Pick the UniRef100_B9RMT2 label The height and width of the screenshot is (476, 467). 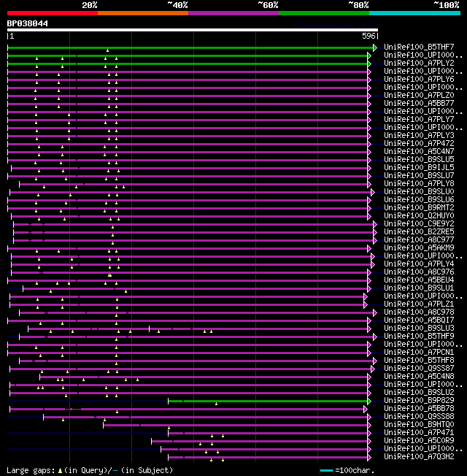pos(419,207)
